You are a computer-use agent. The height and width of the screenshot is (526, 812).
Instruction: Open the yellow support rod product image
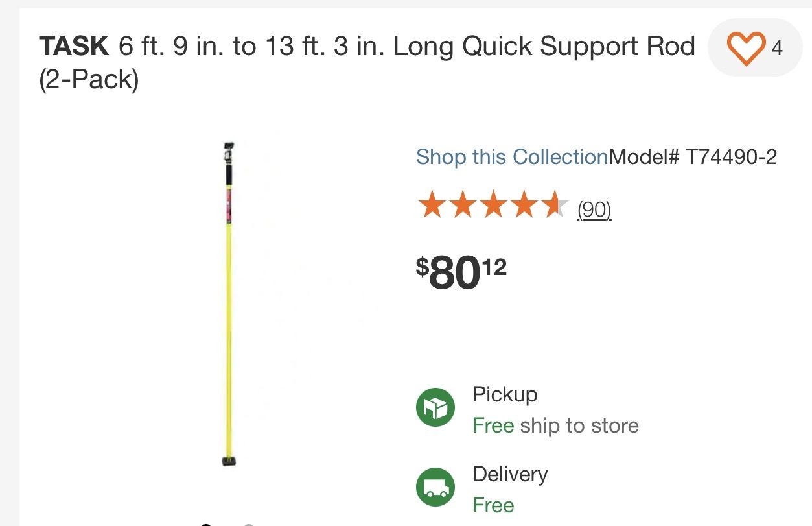pos(228,305)
